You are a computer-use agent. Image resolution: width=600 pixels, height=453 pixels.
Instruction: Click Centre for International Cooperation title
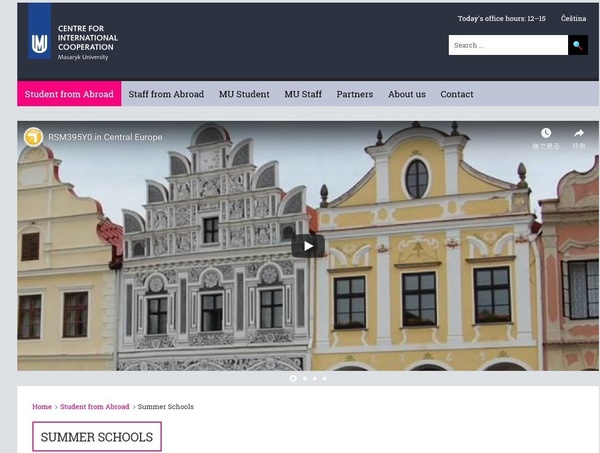point(88,38)
